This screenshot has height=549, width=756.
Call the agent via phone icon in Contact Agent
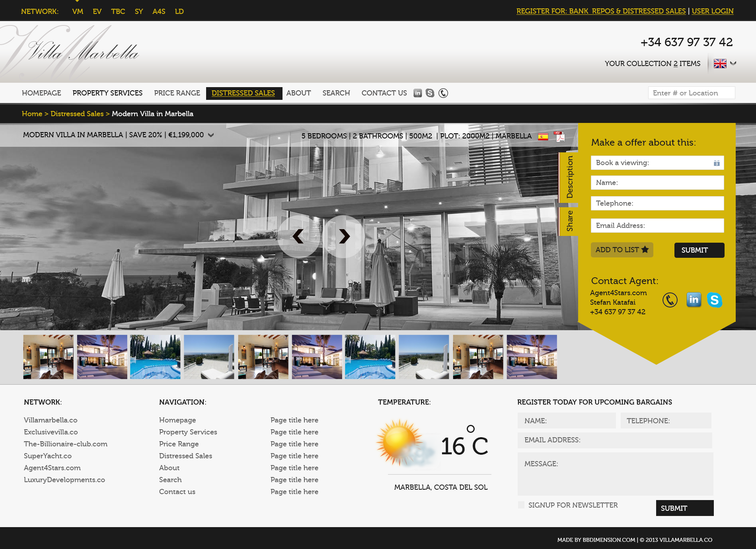tap(670, 300)
